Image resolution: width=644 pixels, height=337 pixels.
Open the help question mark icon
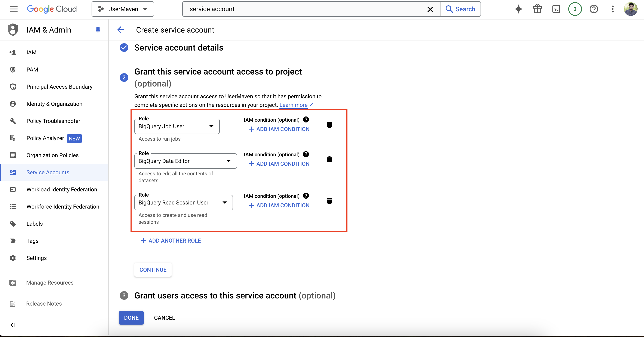594,9
